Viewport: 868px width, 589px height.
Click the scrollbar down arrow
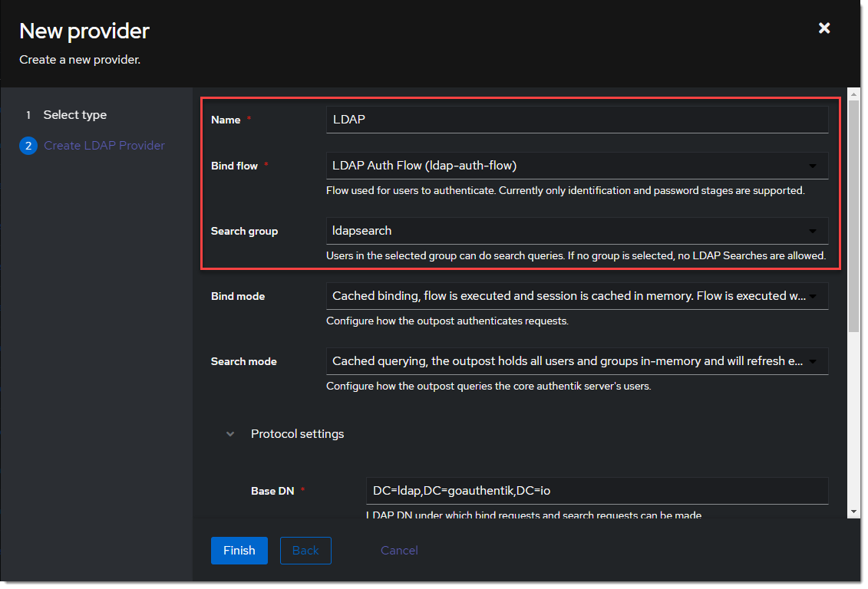(x=853, y=511)
